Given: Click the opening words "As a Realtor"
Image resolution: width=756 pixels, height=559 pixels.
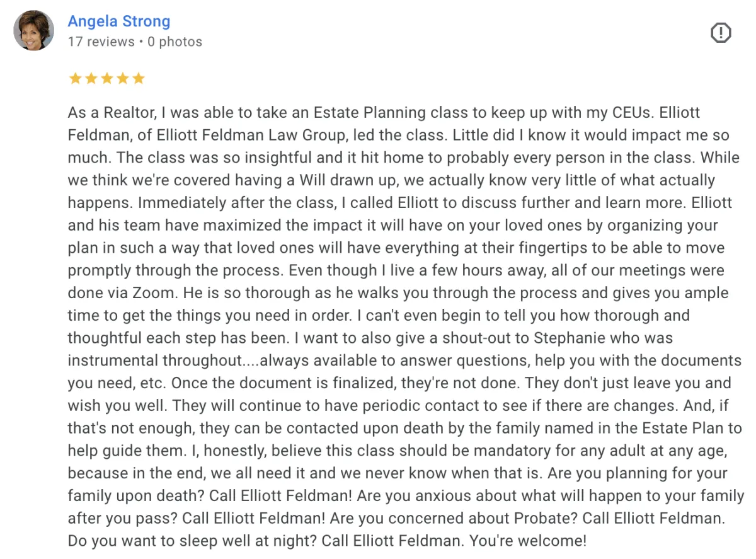Looking at the screenshot, I should (x=113, y=113).
